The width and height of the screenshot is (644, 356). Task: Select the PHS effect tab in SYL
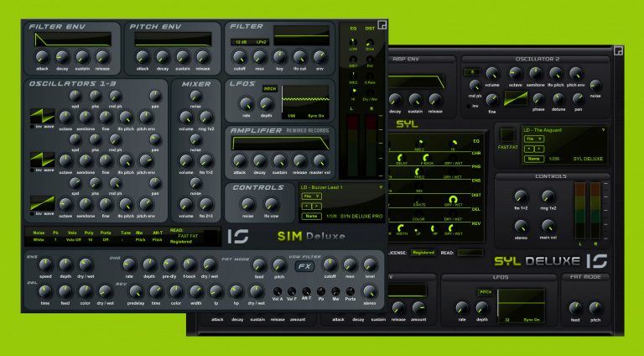pos(476,167)
